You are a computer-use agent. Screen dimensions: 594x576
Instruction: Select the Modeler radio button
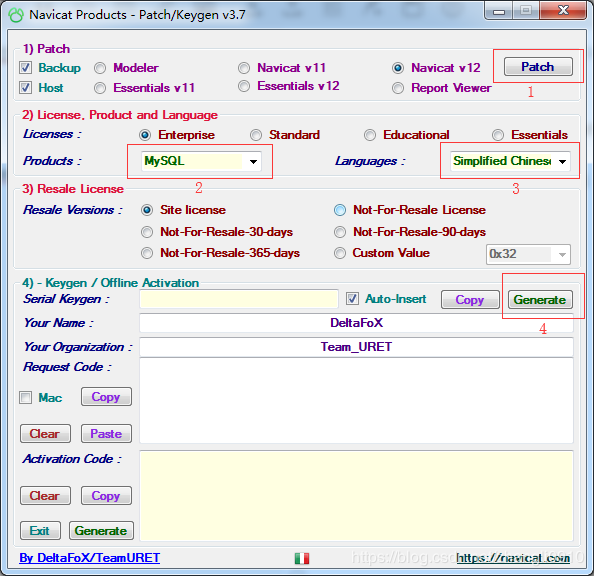(100, 68)
